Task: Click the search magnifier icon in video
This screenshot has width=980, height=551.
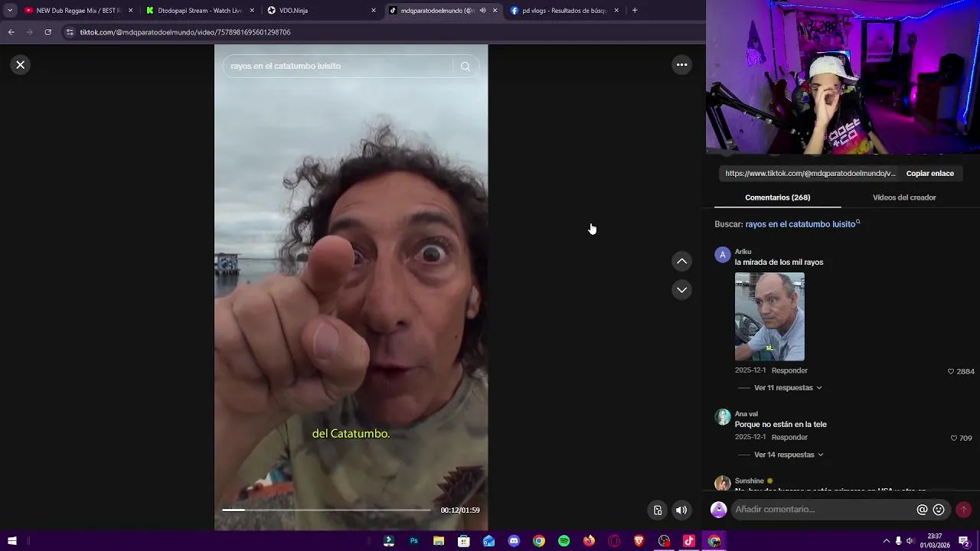Action: click(465, 67)
